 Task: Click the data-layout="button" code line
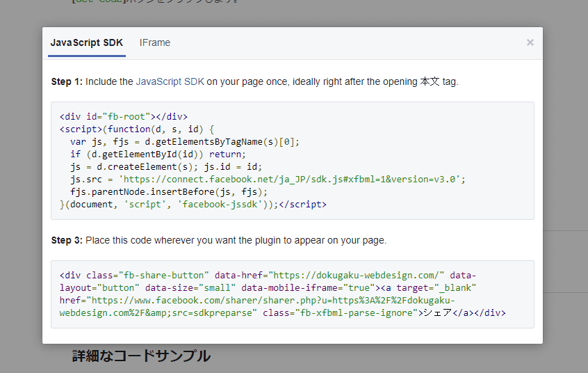(x=268, y=287)
